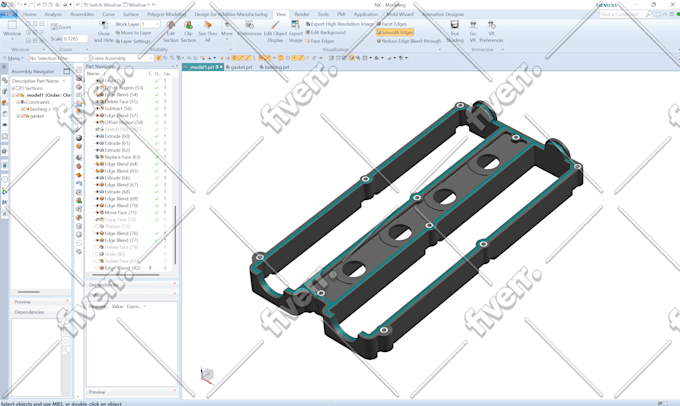Click the Undo arrow in quick access toolbar

(20, 5)
